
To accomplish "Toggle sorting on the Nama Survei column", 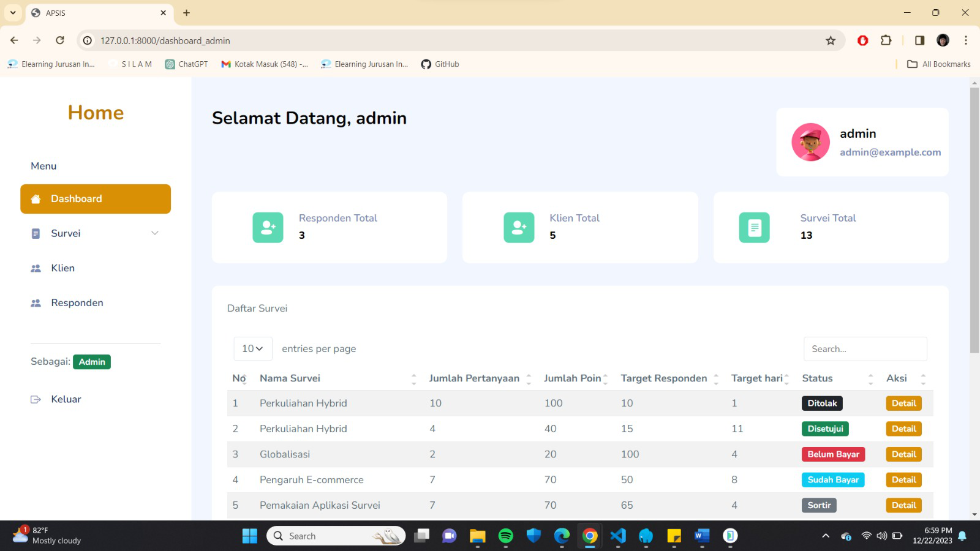I will pyautogui.click(x=414, y=378).
